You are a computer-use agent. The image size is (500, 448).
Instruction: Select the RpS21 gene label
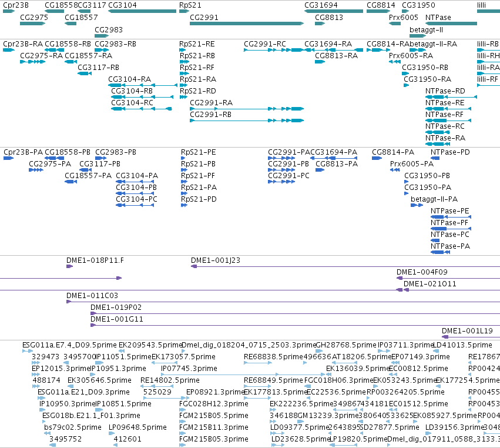pyautogui.click(x=190, y=5)
